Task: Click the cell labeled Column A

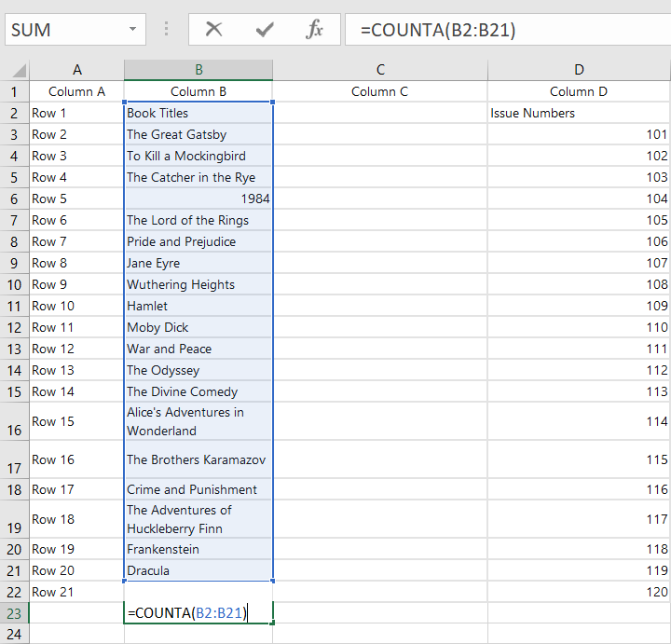Action: (x=77, y=91)
